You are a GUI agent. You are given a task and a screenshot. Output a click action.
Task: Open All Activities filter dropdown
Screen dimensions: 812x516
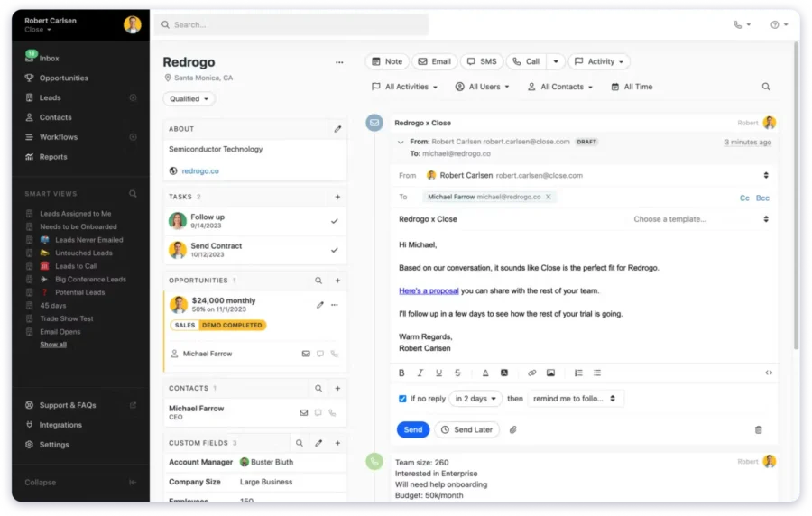point(405,87)
